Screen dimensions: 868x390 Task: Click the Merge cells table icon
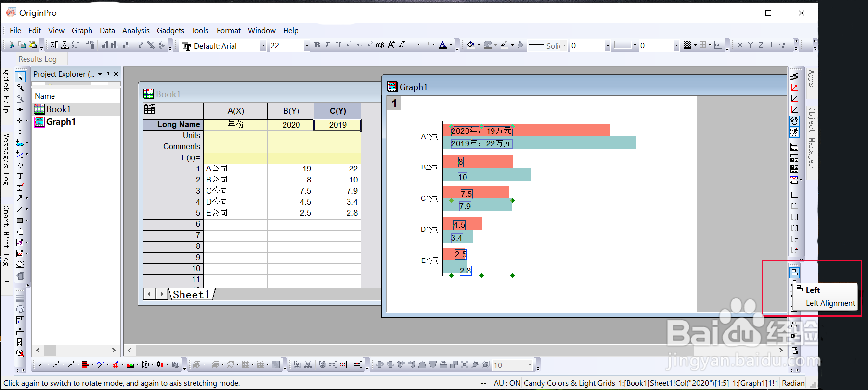(718, 45)
